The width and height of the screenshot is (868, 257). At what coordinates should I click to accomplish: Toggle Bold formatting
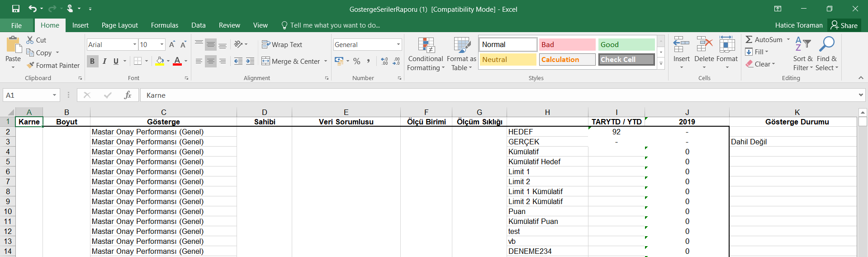(92, 61)
